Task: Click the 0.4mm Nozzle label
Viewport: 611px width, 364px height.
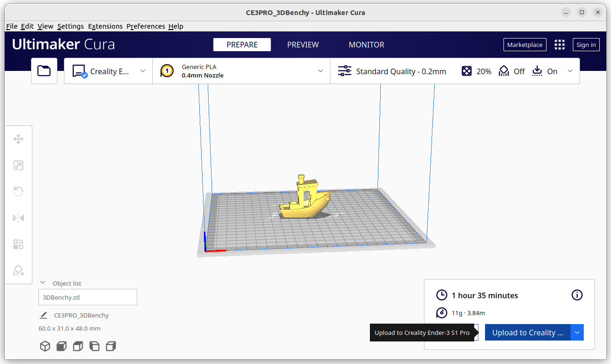Action: (x=203, y=76)
